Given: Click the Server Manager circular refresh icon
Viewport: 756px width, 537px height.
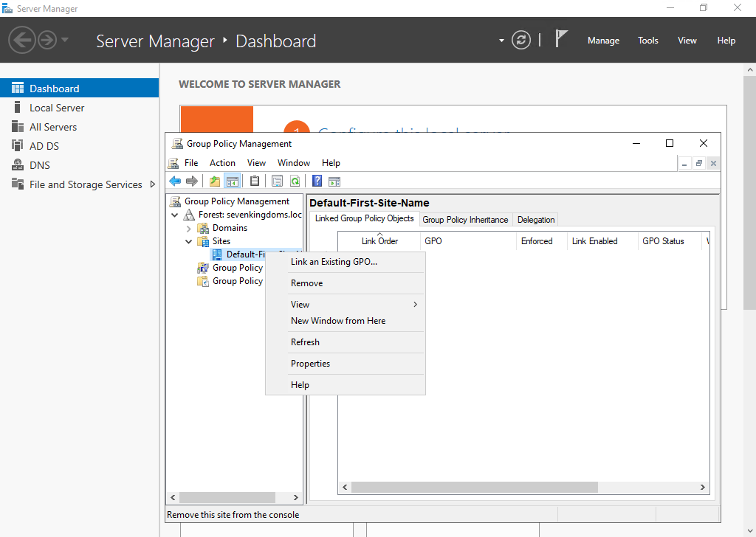Looking at the screenshot, I should coord(521,40).
